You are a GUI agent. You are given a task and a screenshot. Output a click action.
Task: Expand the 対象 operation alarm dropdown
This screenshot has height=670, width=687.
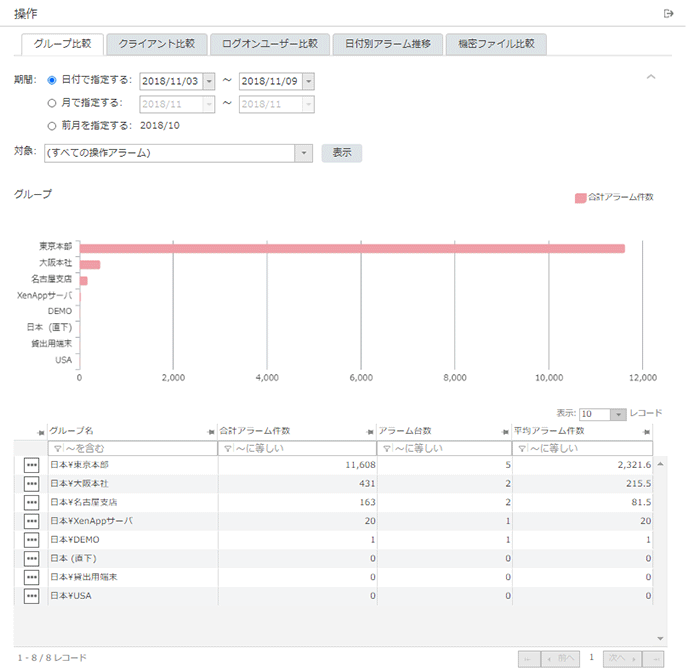(304, 153)
